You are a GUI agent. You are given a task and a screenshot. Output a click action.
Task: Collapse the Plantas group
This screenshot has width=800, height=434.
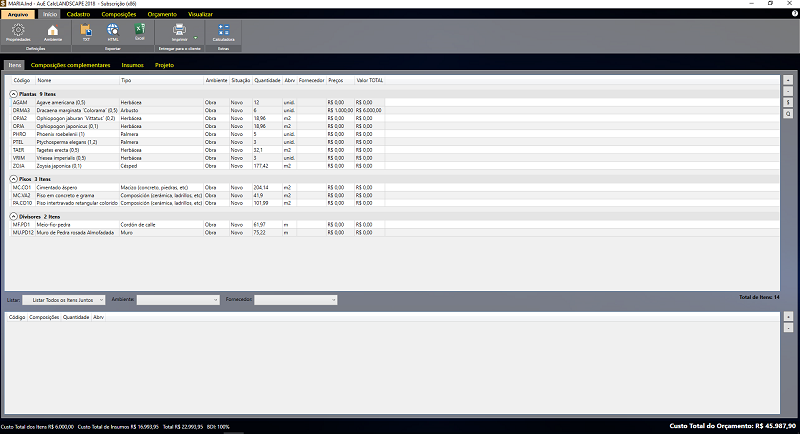point(14,94)
